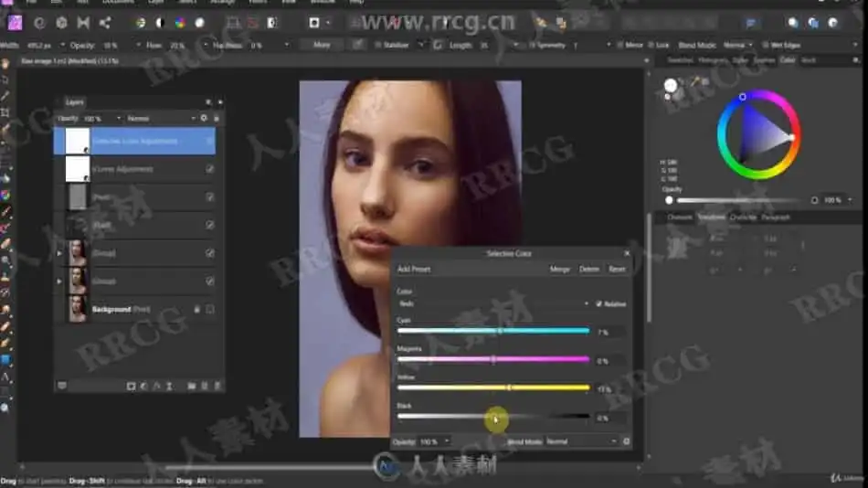This screenshot has height=488, width=868.
Task: Add a Mask layer from Layers panel bottom
Action: tap(132, 386)
